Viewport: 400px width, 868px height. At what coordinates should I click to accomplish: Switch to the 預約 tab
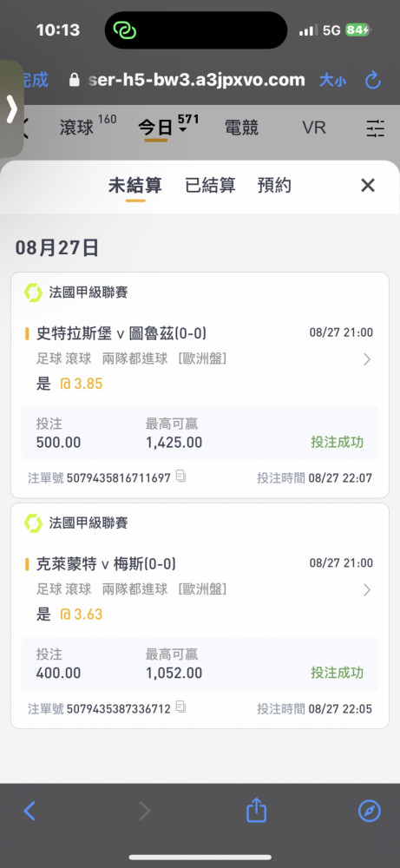click(274, 186)
